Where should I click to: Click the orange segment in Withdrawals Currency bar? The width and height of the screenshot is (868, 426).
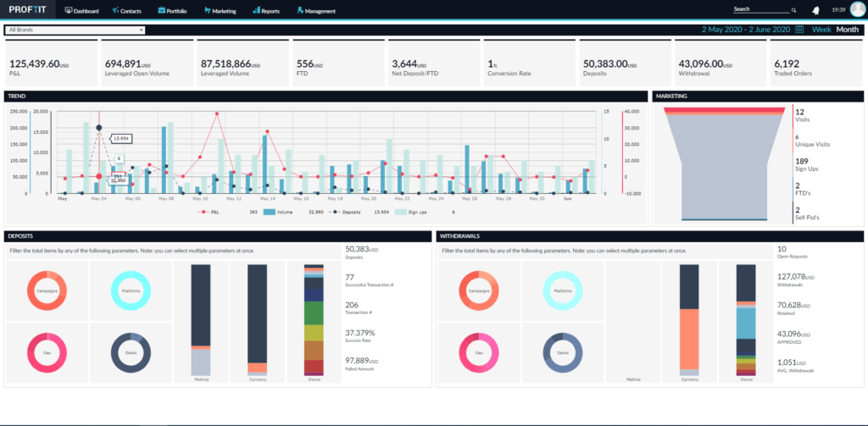688,339
